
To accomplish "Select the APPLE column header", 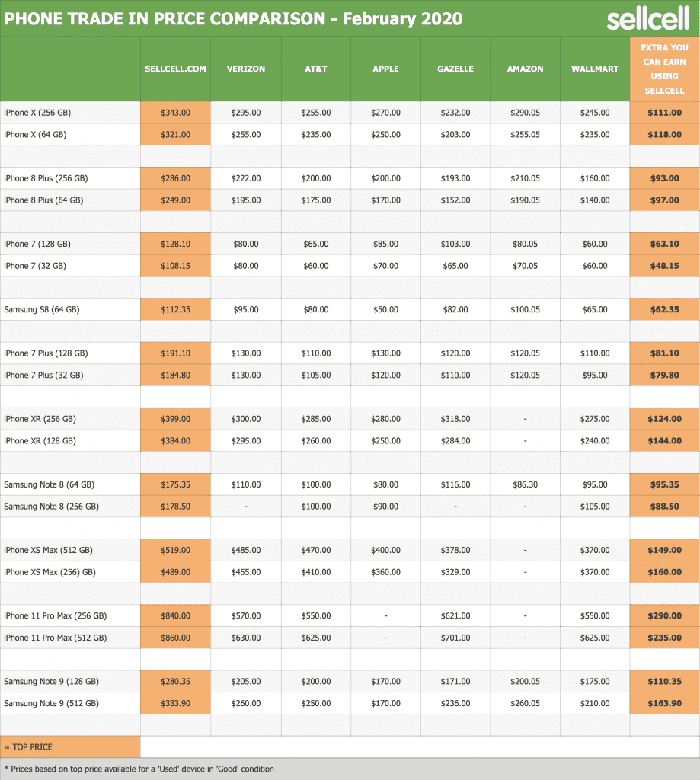I will coord(385,69).
